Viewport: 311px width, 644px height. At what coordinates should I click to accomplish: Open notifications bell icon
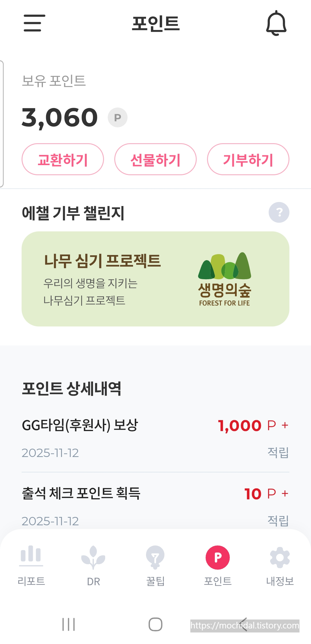tap(276, 23)
